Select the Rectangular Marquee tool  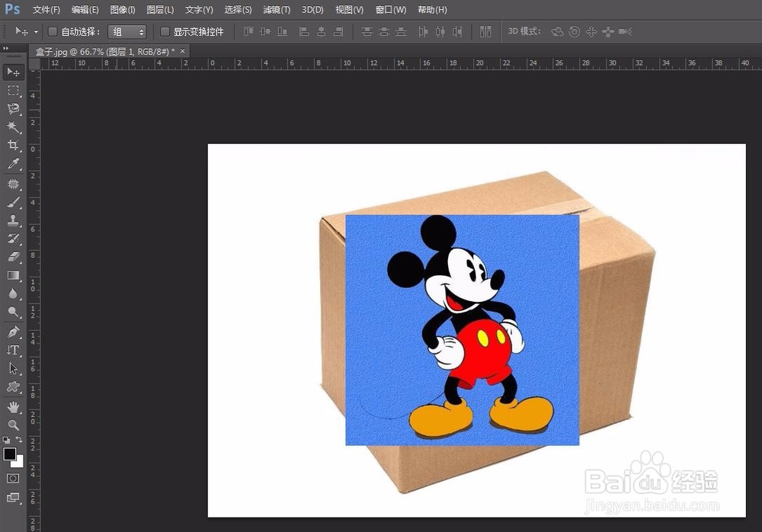tap(13, 91)
